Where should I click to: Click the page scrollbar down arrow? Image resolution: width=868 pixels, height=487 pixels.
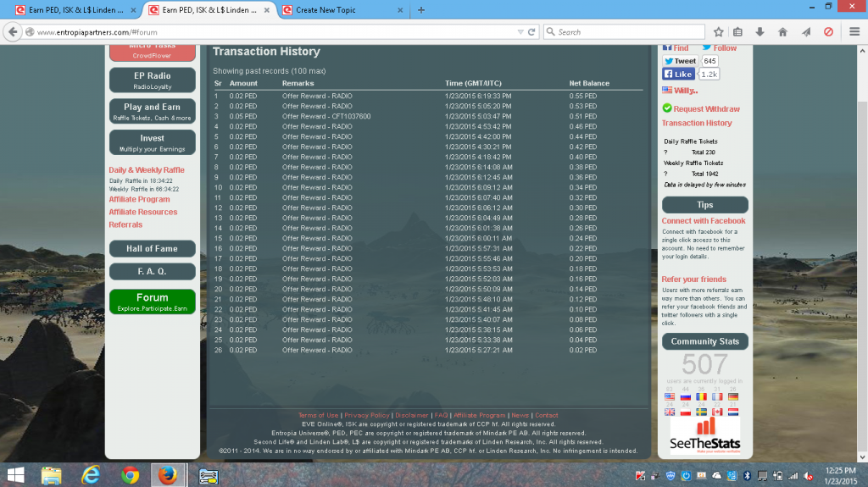862,457
